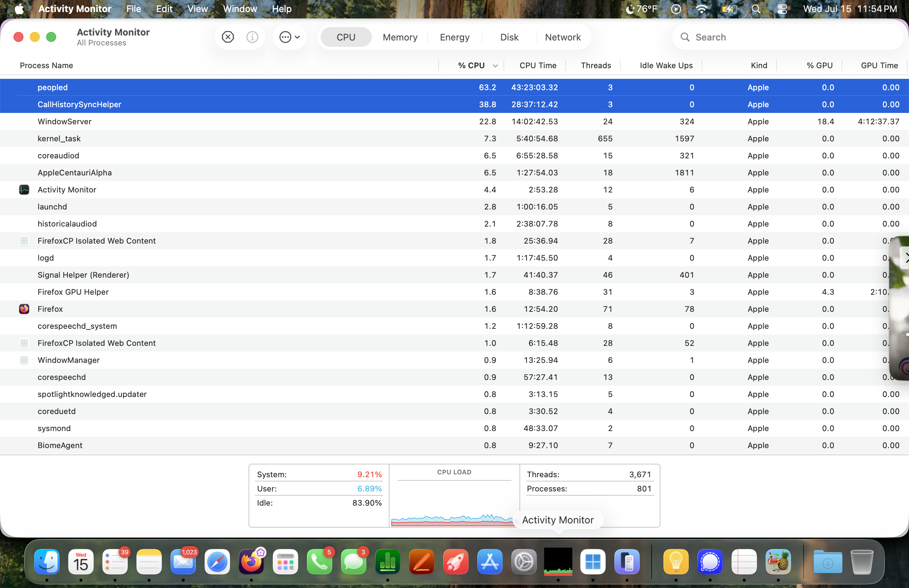The height and width of the screenshot is (588, 909).
Task: Select the Signal Helper (Renderer) row
Action: point(454,275)
